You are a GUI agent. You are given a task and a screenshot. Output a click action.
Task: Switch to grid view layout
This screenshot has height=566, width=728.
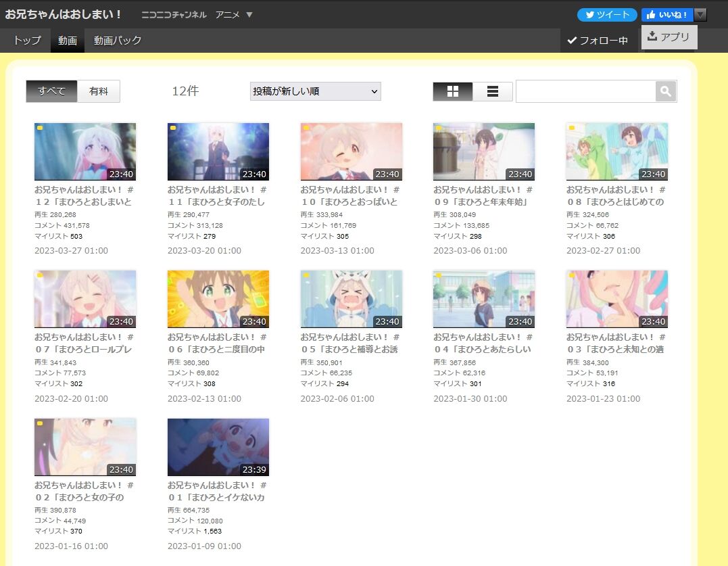(453, 91)
